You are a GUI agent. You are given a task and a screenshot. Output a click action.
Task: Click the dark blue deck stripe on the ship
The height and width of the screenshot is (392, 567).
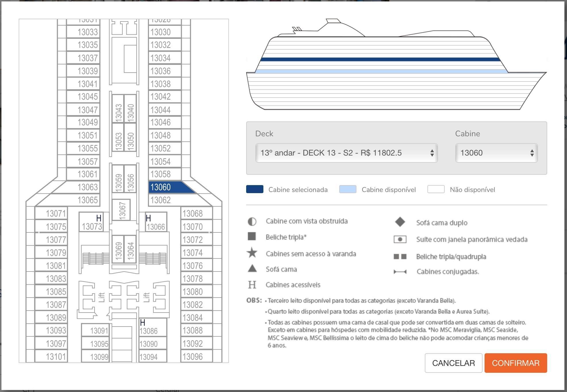coord(380,59)
